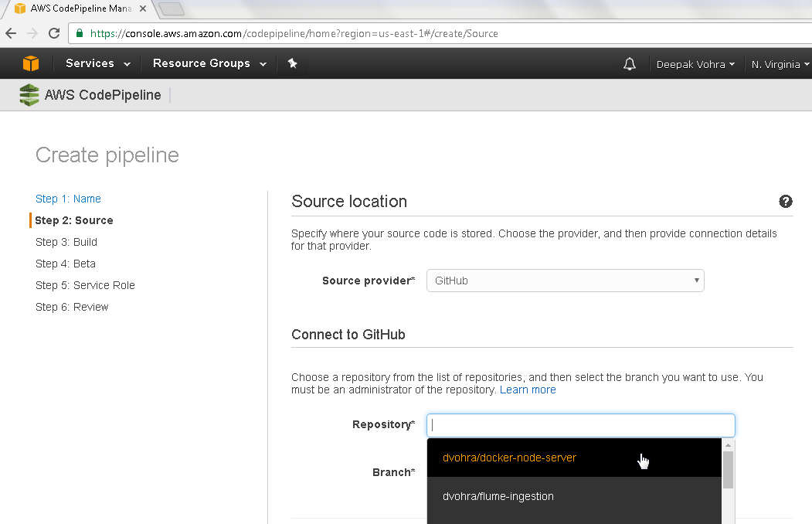Open a new browser tab
Viewport: 812px width, 524px height.
coord(171,9)
